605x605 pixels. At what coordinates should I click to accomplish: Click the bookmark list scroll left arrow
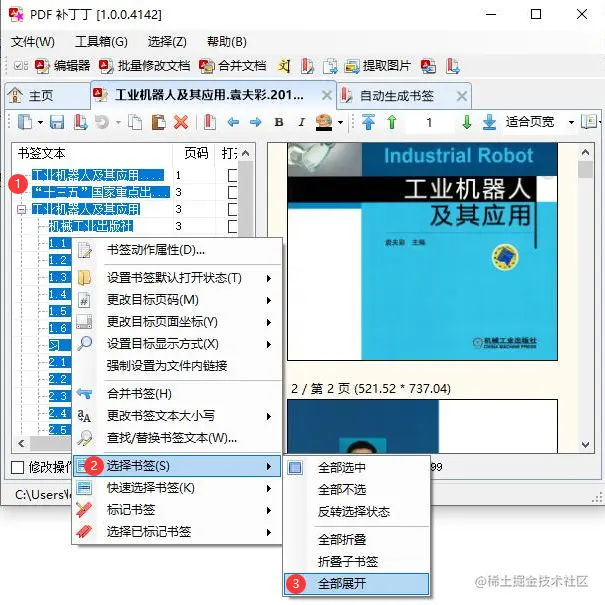[22, 443]
